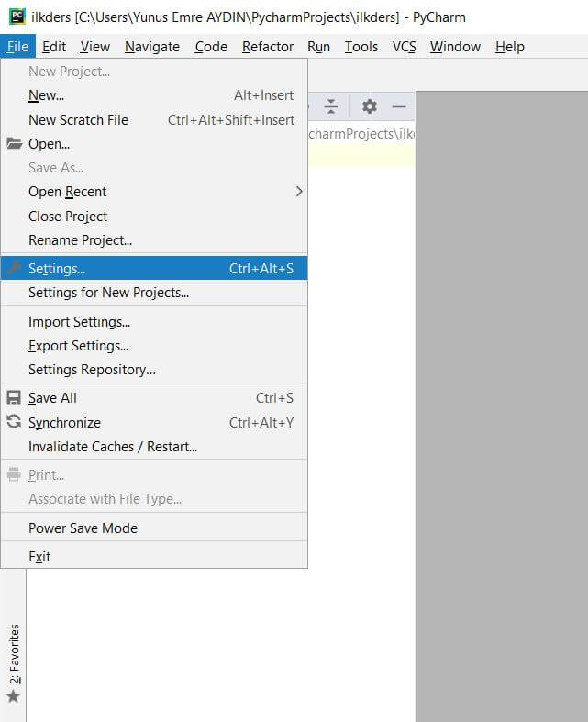Click the wrench icon beside Settings
This screenshot has height=722, width=588.
(15, 268)
